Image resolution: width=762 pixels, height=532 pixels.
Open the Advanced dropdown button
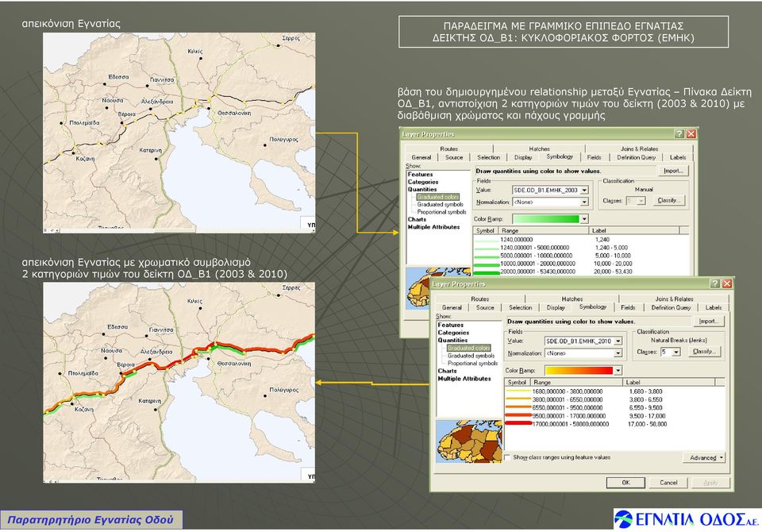(x=704, y=457)
